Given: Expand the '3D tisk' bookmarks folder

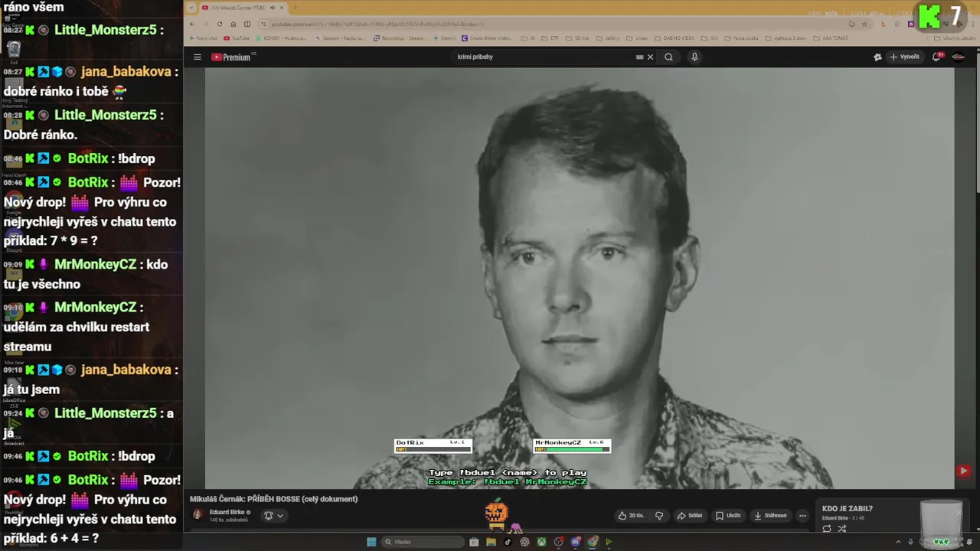Looking at the screenshot, I should [x=578, y=37].
